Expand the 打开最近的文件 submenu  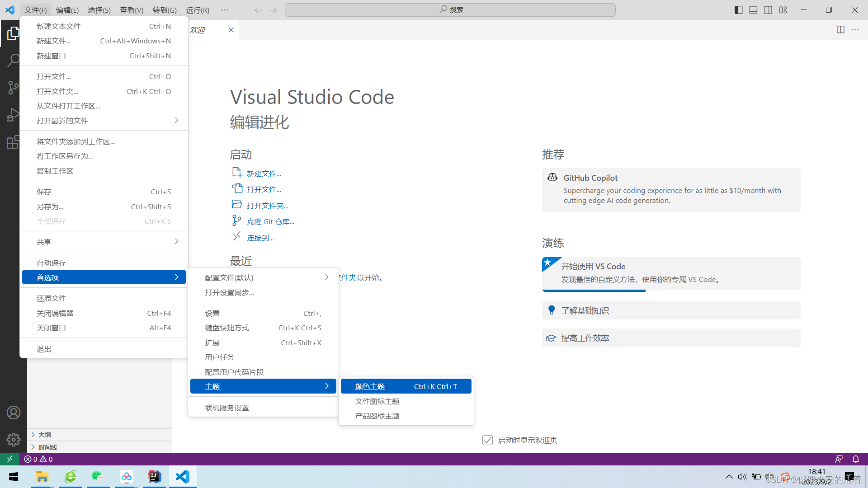62,120
